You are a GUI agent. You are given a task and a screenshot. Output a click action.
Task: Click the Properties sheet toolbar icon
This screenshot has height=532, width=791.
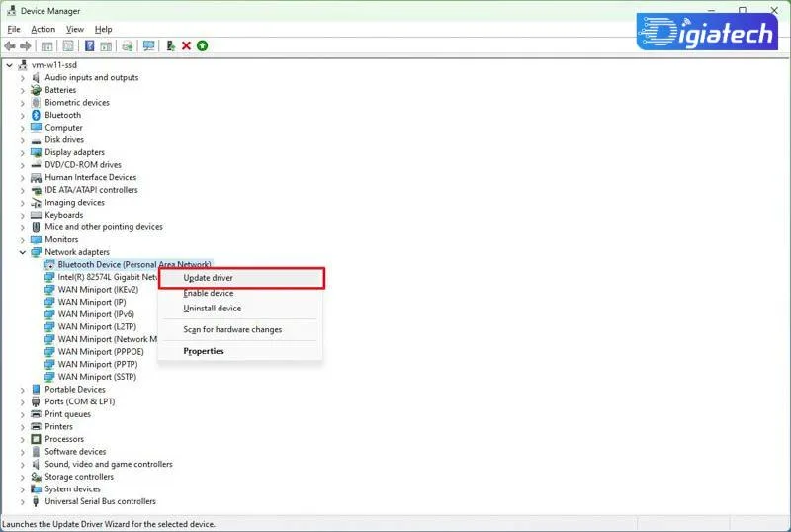pos(68,45)
